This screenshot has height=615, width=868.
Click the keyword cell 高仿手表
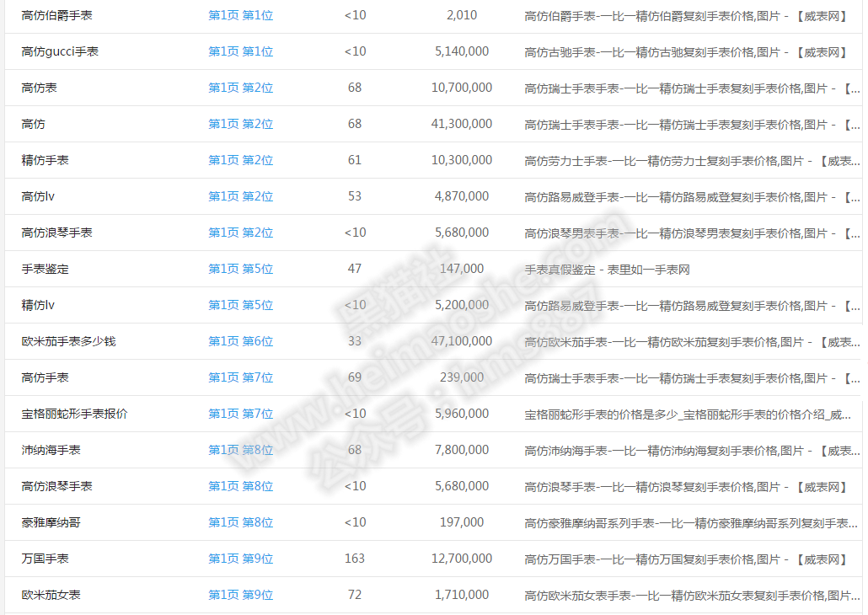46,377
